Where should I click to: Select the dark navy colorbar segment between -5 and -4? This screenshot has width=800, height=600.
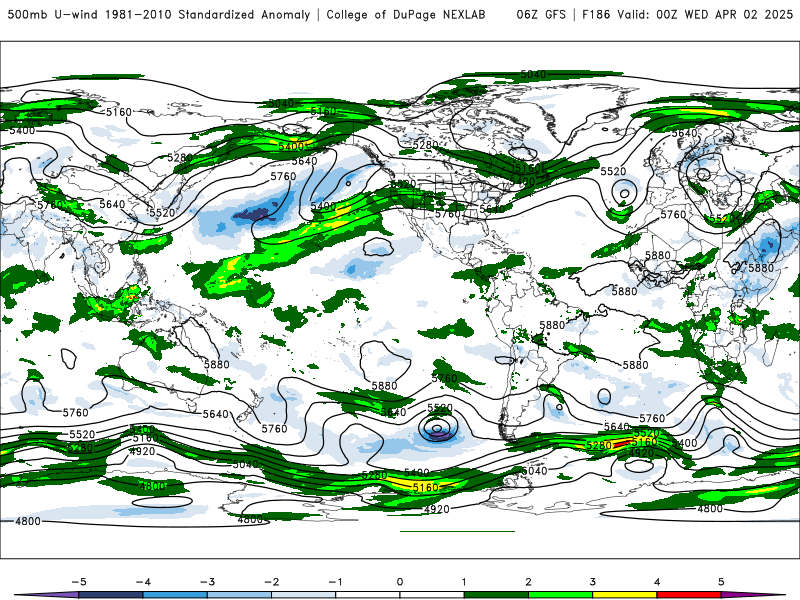(x=111, y=595)
